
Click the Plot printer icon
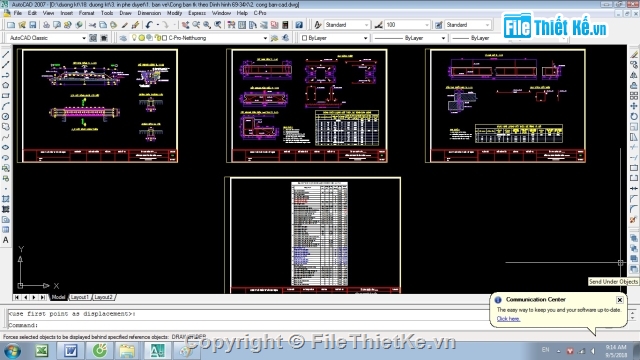[x=46, y=25]
